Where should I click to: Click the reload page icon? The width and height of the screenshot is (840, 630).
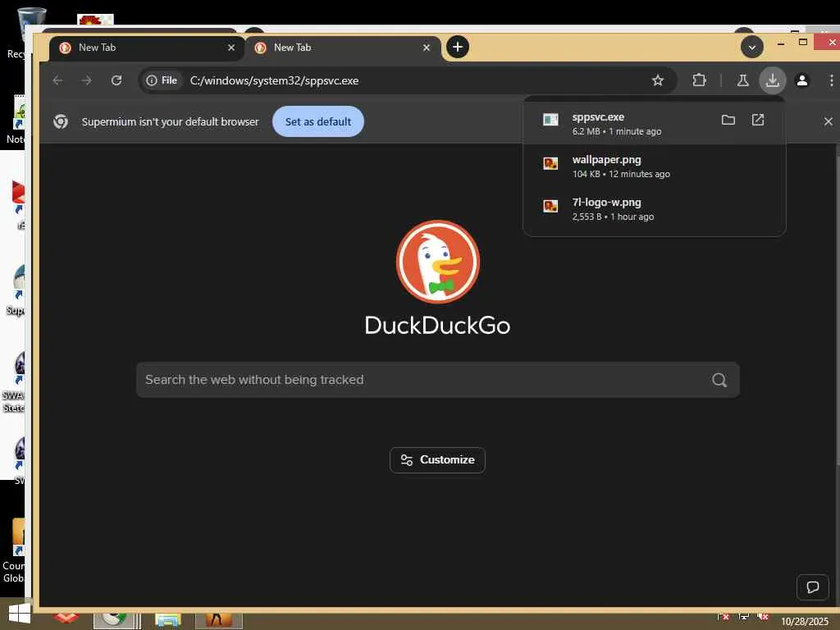click(x=116, y=80)
